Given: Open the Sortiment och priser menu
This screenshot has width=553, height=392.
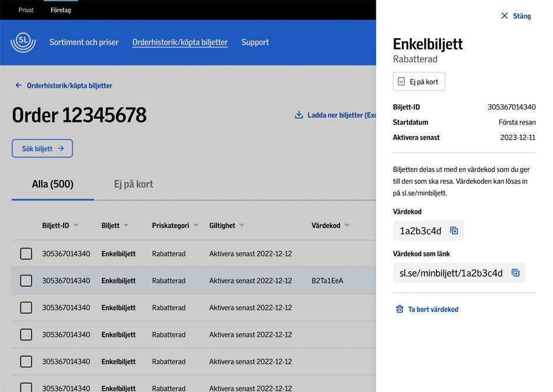Looking at the screenshot, I should pos(84,42).
